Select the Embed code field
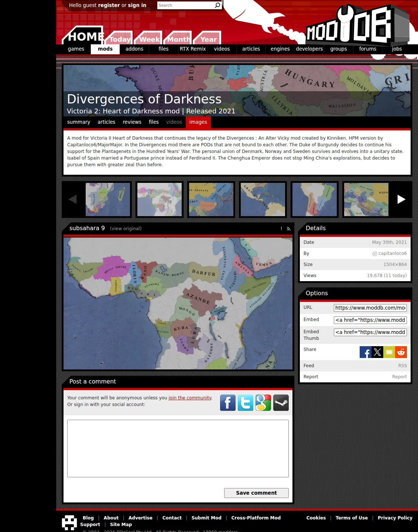This screenshot has height=532, width=418. (x=370, y=320)
